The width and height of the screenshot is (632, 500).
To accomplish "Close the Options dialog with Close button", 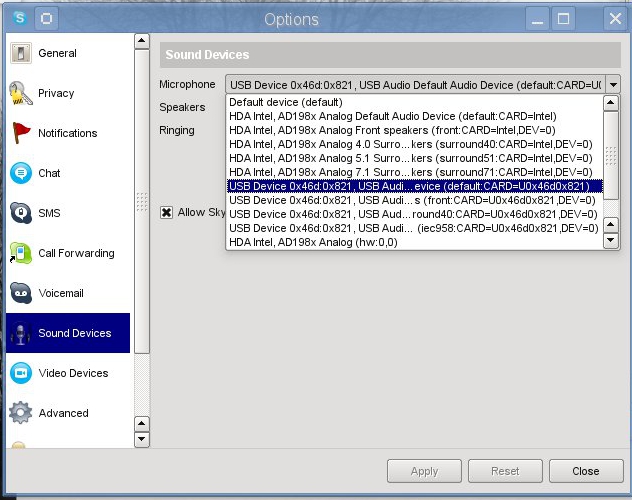I will tap(586, 471).
